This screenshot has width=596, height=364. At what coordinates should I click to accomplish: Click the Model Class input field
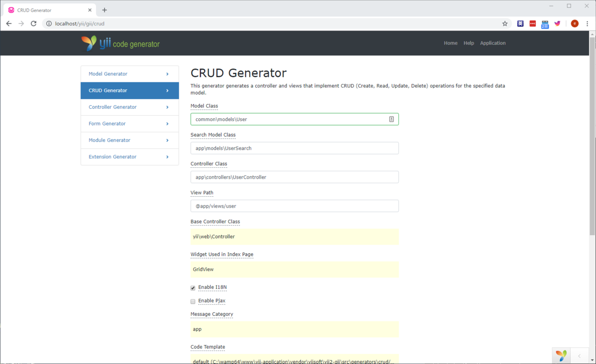click(x=295, y=119)
